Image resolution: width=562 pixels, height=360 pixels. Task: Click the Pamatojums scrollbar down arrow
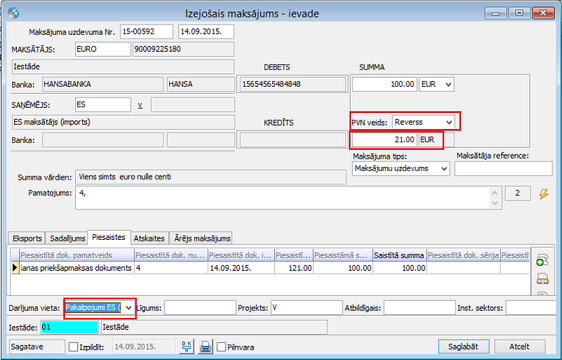[x=495, y=203]
